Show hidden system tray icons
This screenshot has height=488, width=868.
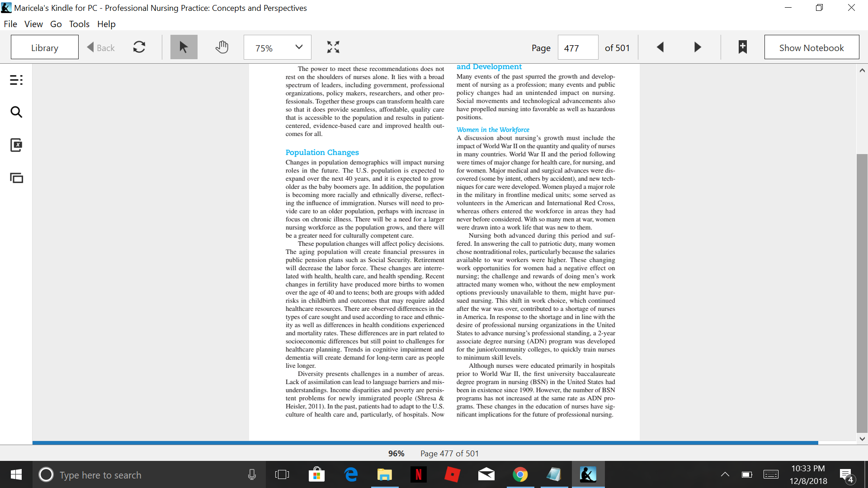[725, 474]
